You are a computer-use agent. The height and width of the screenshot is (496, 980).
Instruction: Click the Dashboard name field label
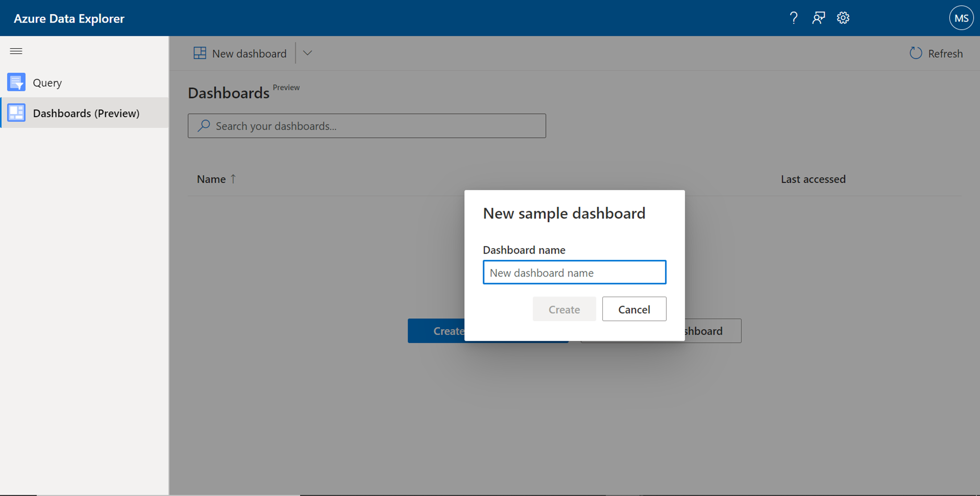524,250
